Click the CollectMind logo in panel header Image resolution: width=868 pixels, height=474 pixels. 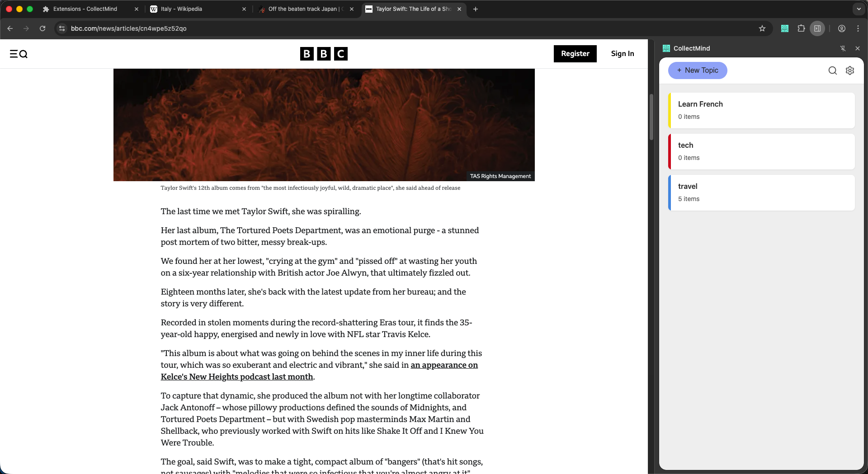click(666, 48)
